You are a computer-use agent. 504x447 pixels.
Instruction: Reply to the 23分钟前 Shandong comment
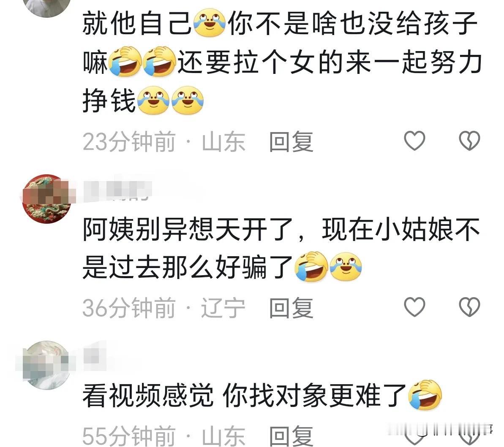click(x=291, y=141)
